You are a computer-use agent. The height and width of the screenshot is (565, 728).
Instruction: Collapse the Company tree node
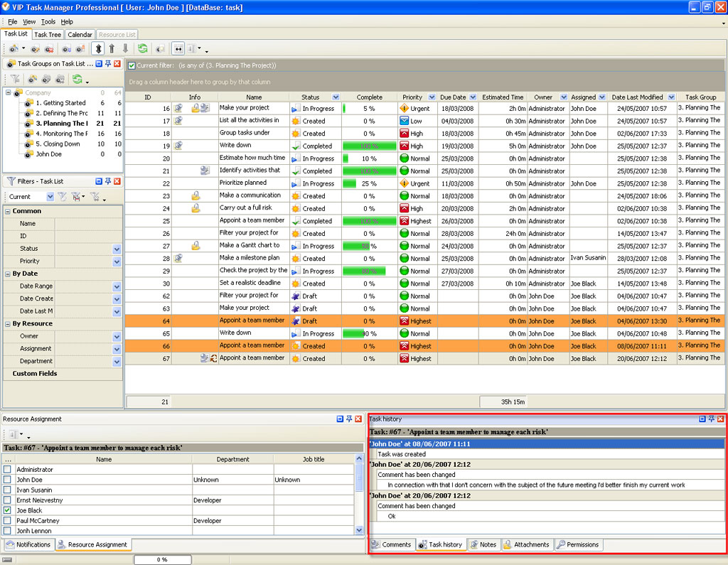click(8, 92)
